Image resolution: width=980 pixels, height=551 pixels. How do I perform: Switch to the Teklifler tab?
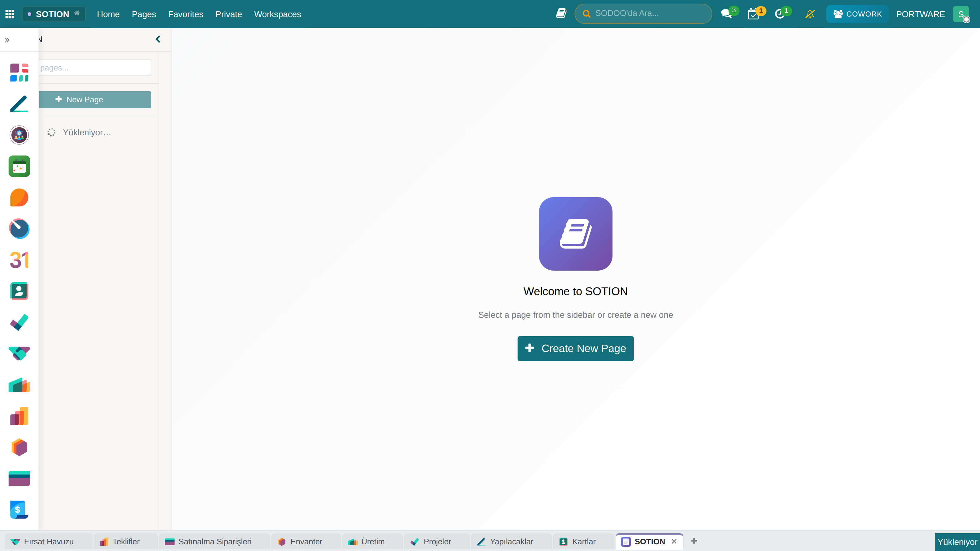126,542
